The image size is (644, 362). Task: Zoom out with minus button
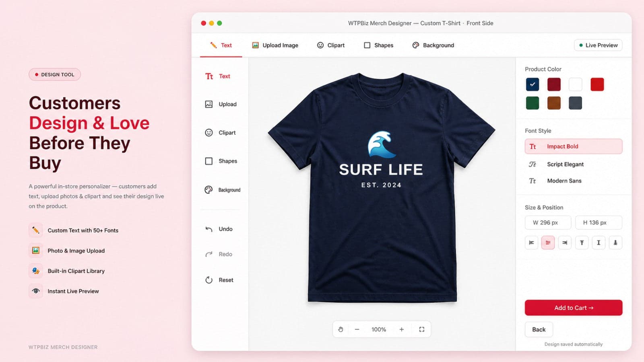[357, 329]
